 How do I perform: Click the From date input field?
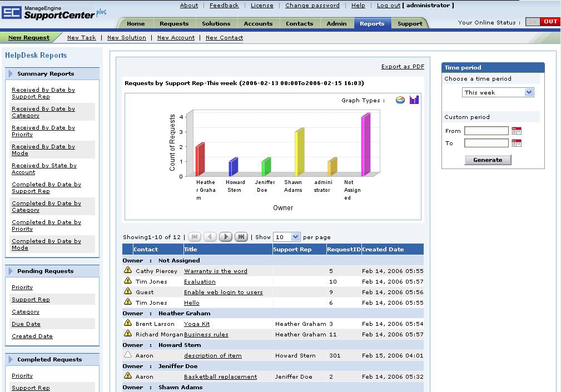click(x=486, y=131)
